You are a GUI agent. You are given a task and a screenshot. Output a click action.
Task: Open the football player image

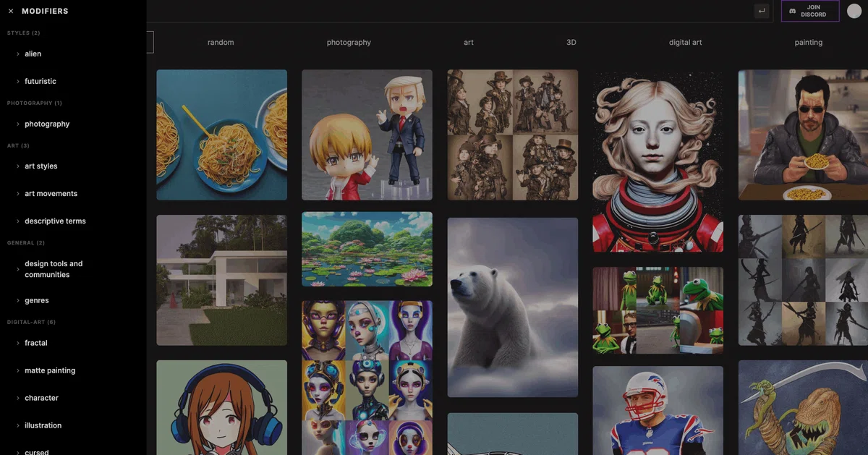pyautogui.click(x=658, y=410)
